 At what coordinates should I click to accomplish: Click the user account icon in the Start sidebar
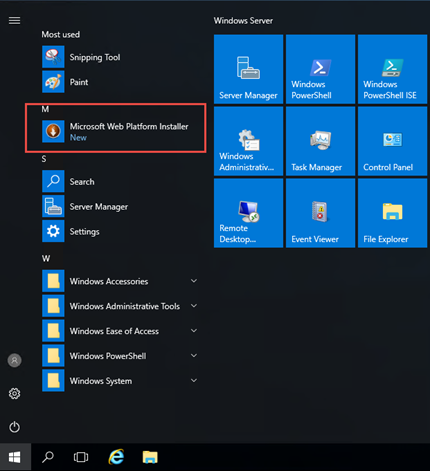coord(14,360)
